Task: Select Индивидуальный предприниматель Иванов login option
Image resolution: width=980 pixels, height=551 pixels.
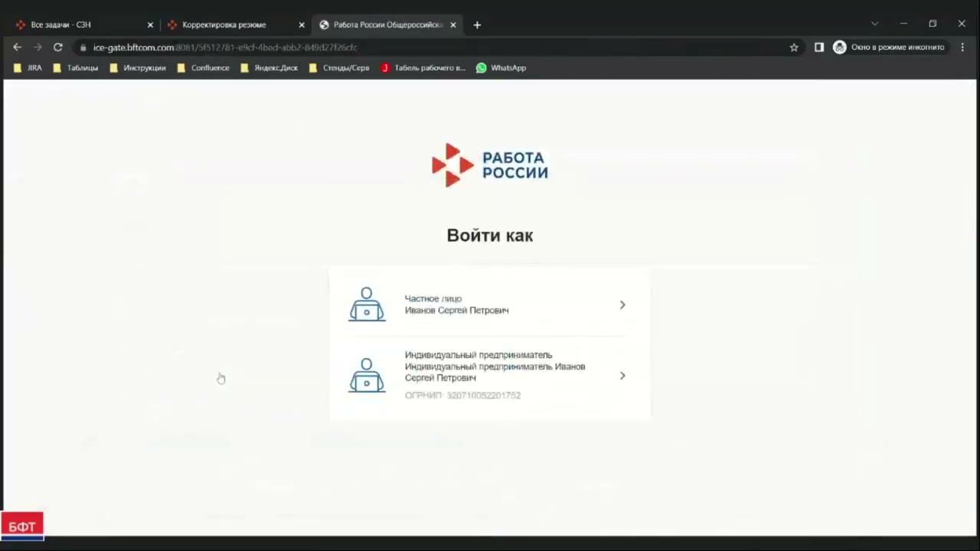Action: click(x=490, y=376)
